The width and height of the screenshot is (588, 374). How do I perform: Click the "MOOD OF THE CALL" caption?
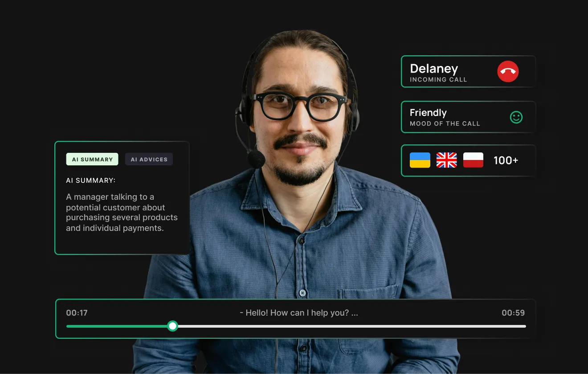(445, 124)
